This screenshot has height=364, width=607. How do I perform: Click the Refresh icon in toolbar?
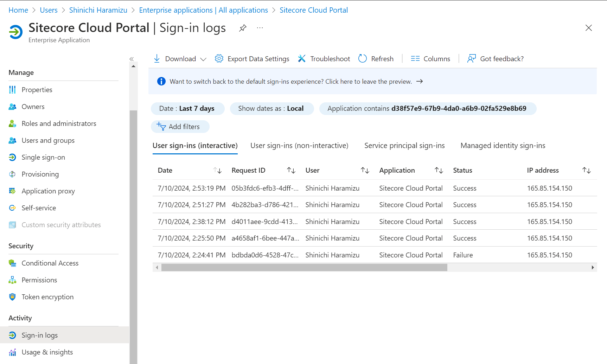point(363,59)
